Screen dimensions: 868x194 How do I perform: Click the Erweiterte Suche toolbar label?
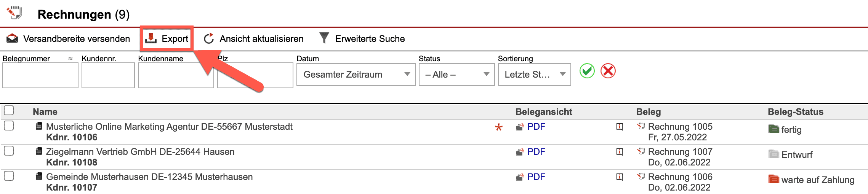(370, 39)
